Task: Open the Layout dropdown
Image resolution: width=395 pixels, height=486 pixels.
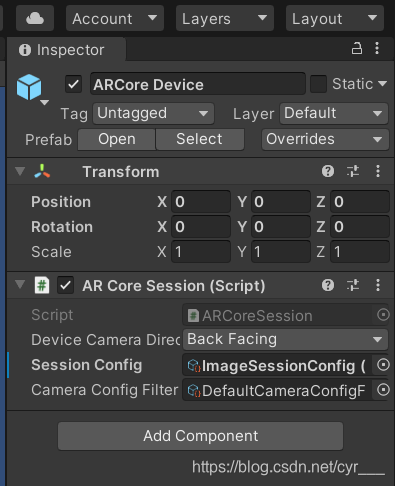Action: click(x=335, y=18)
